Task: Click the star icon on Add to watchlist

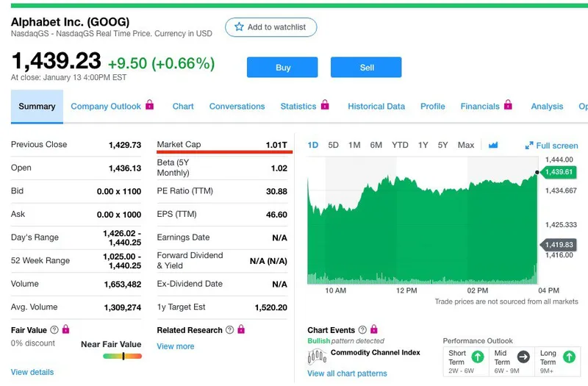Action: 239,27
